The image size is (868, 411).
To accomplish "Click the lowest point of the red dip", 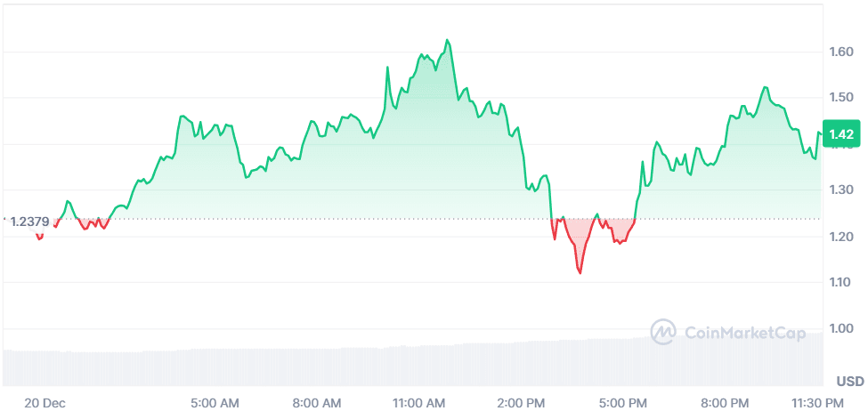I will tap(580, 273).
